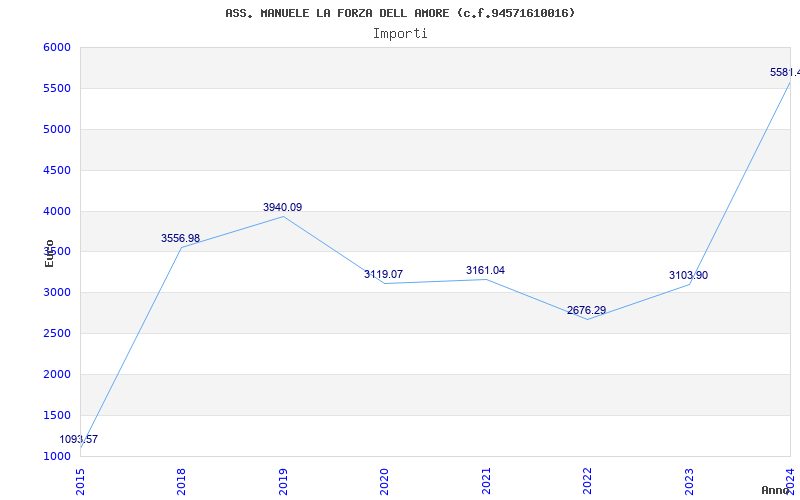The image size is (800, 500).
Task: Click the y-axis 5000 tick label
Action: pyautogui.click(x=57, y=129)
